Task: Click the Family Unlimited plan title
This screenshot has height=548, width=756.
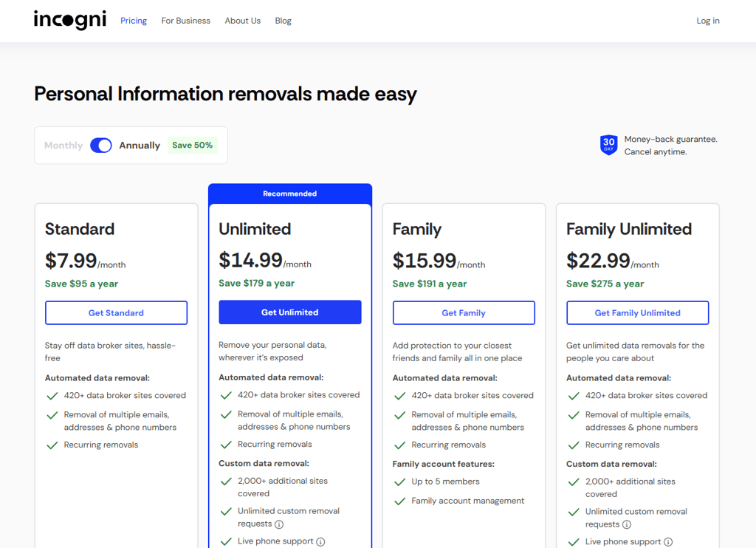Action: coord(629,229)
